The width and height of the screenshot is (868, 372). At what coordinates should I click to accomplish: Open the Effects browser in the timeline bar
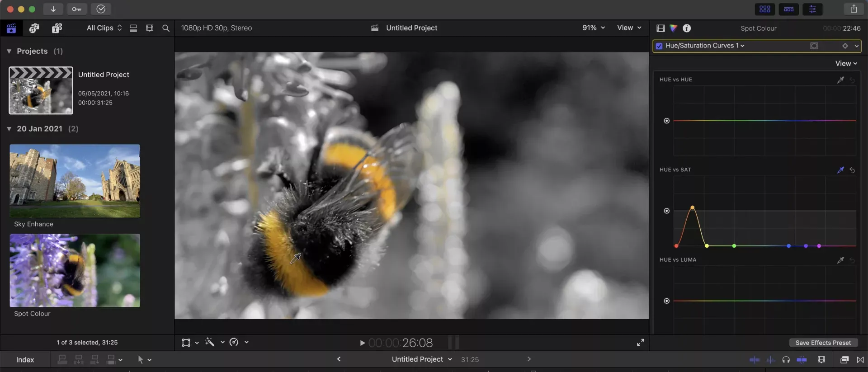844,360
